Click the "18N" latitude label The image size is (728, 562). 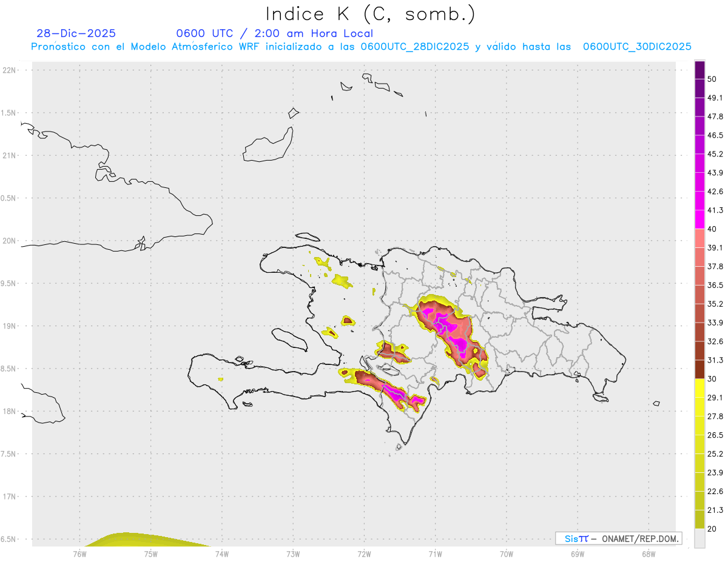pos(10,412)
